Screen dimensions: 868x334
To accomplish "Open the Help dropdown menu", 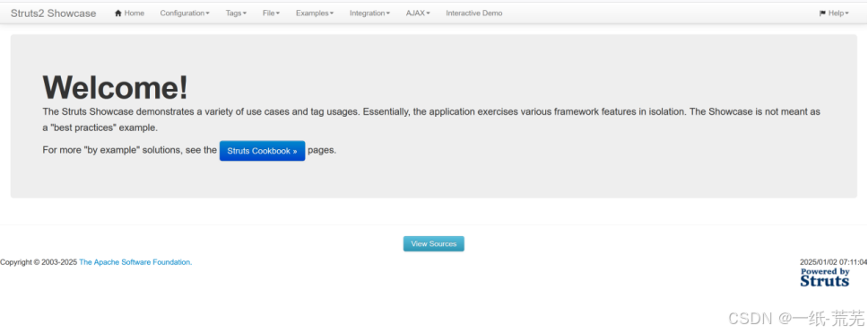I will [x=834, y=13].
